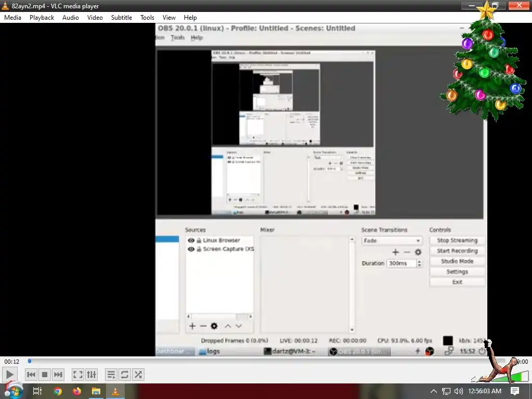Open the Windows notification center icon

(x=515, y=391)
